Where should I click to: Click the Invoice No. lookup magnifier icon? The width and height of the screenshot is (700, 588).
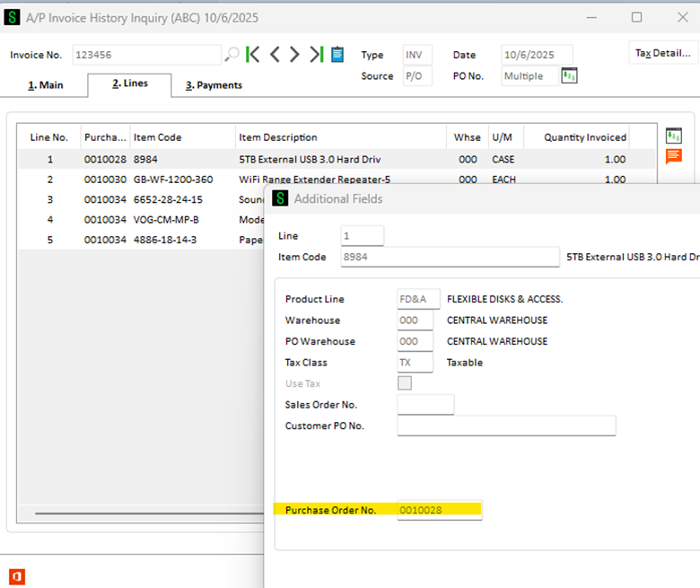click(232, 55)
